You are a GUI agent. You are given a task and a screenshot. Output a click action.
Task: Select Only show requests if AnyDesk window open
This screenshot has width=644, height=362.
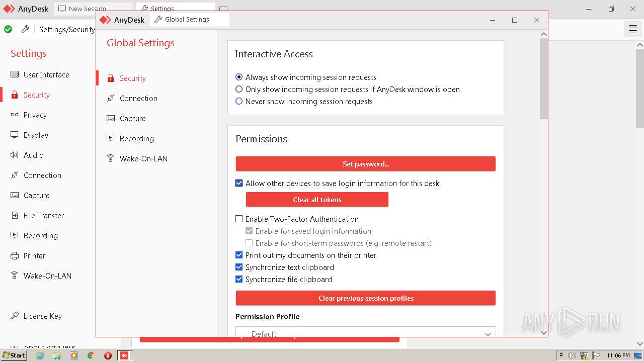coord(239,89)
